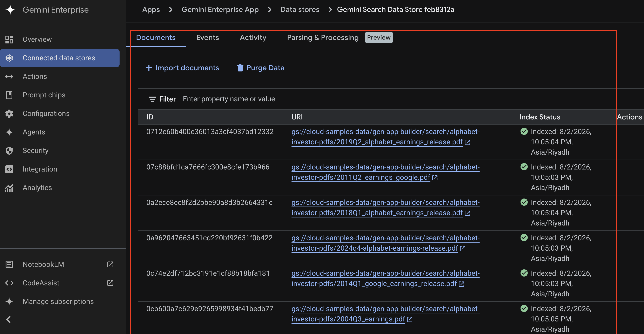Click the Preview badge on Parsing tab
This screenshot has height=334, width=644.
pyautogui.click(x=379, y=37)
